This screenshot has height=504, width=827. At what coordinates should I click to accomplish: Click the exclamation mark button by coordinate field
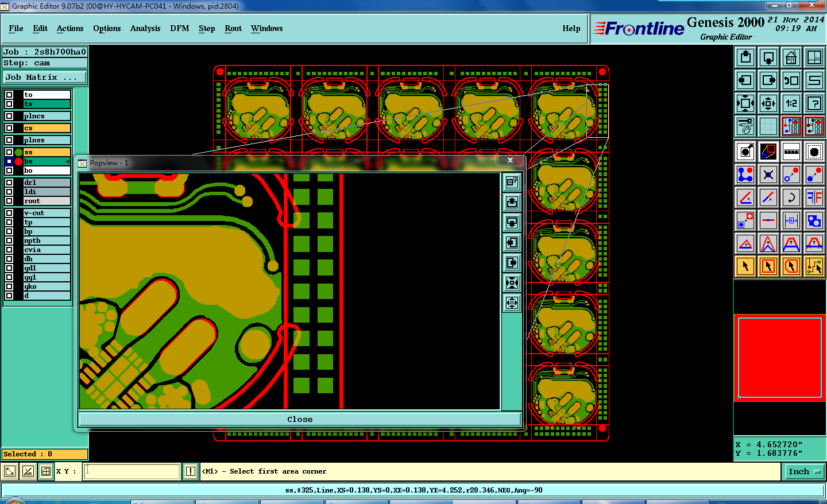191,471
